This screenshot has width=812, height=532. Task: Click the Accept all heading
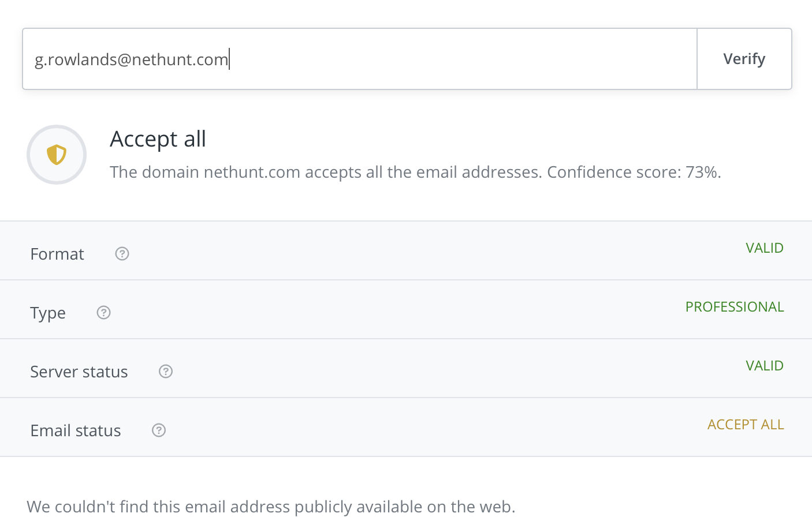tap(158, 139)
